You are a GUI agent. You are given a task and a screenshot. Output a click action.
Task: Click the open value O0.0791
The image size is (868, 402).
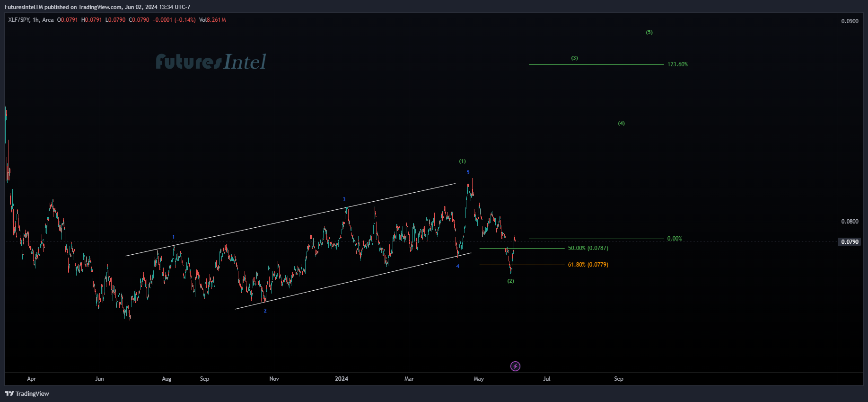pos(68,20)
